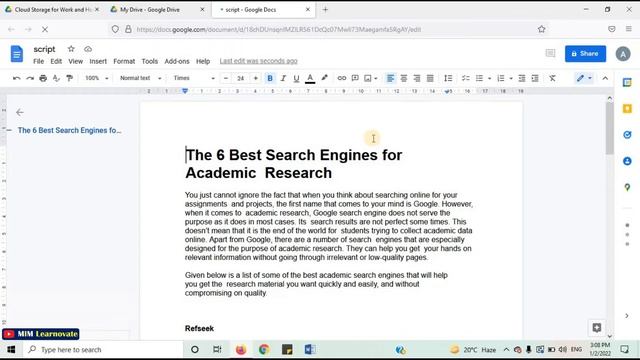Open Keep notes in the side panel

pyautogui.click(x=627, y=109)
